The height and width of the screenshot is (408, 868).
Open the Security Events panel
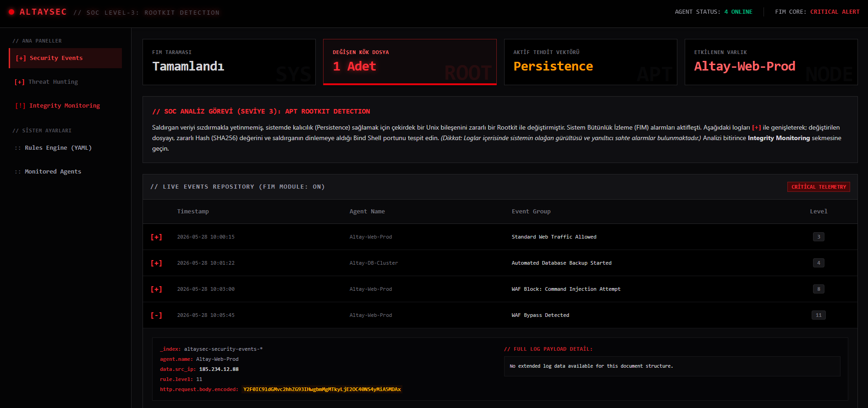click(x=66, y=58)
